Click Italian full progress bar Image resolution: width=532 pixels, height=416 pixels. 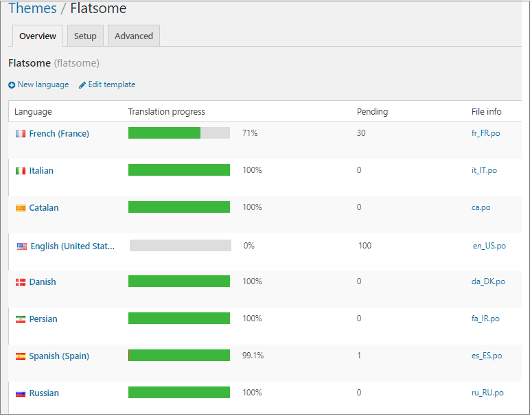179,170
